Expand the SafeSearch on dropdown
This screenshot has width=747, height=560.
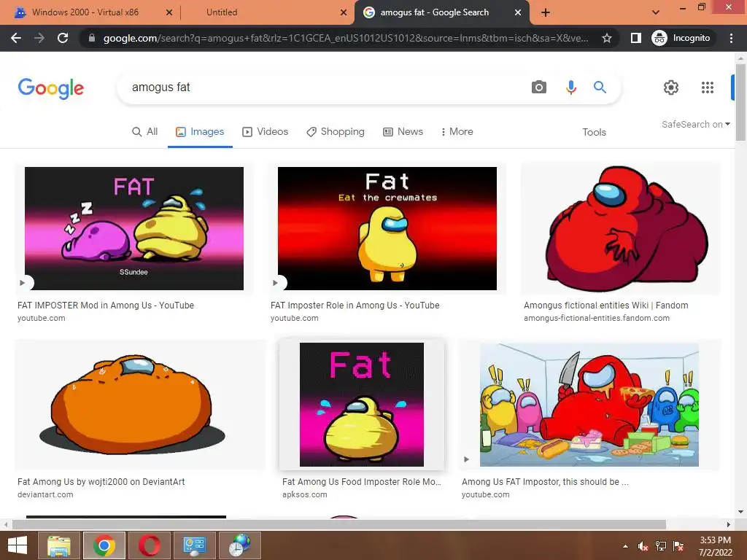click(x=695, y=124)
